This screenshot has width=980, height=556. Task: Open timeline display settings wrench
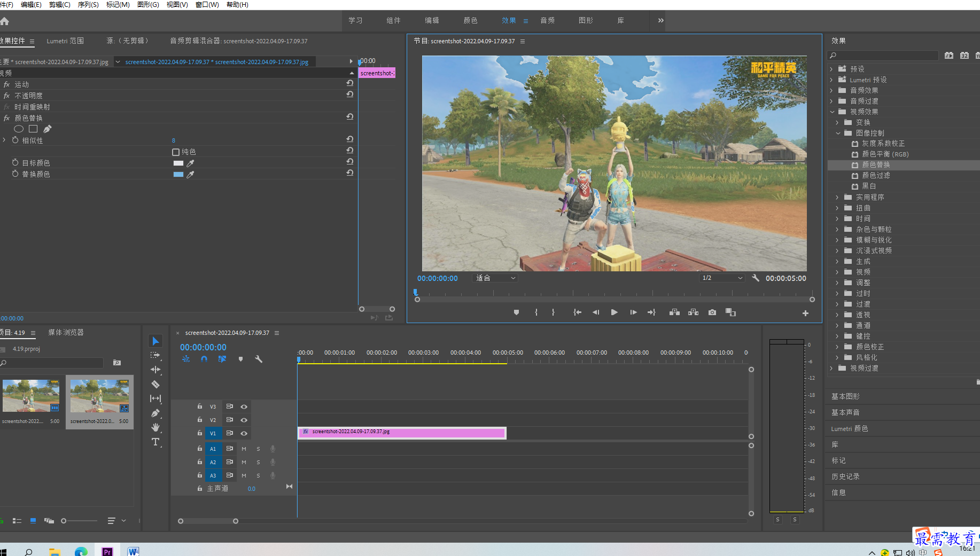259,359
